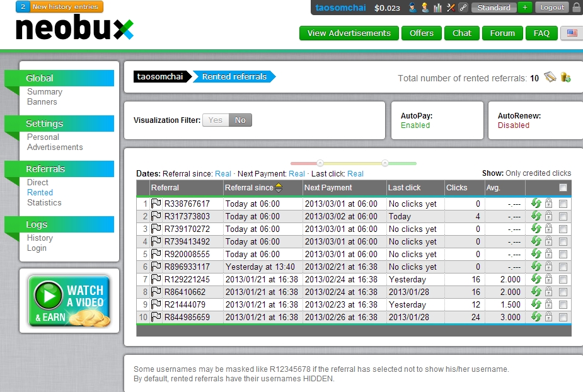Click the coins icon beside total rented referrals
583x392 pixels.
click(x=565, y=77)
